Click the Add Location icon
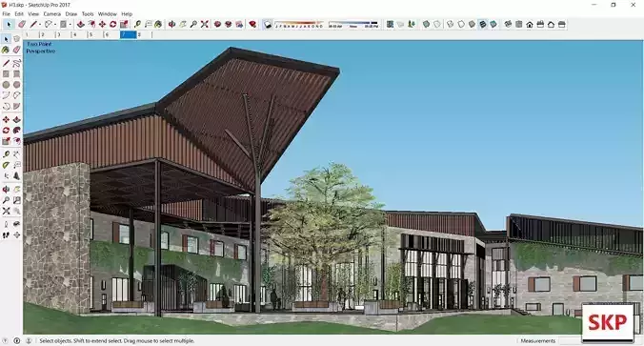644x346 pixels. 390,25
